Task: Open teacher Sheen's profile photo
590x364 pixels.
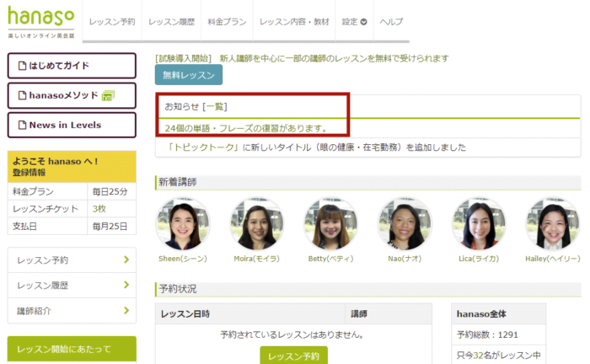Action: coord(183,224)
